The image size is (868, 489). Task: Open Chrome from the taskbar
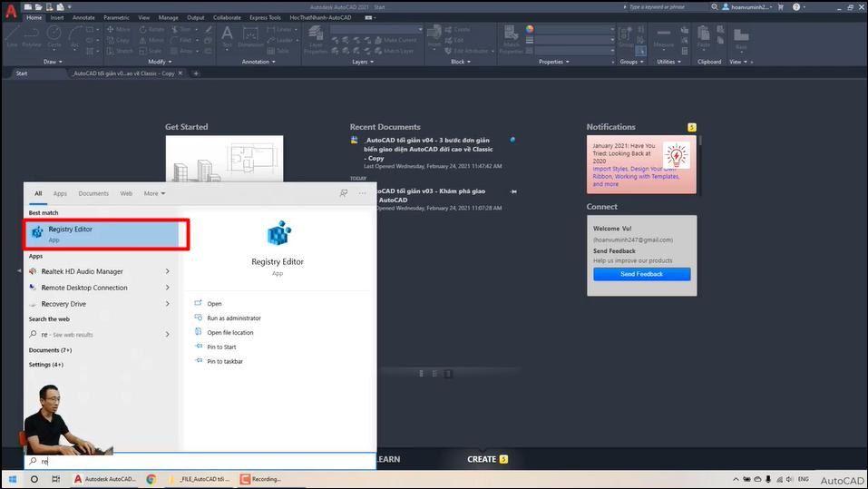pos(151,479)
